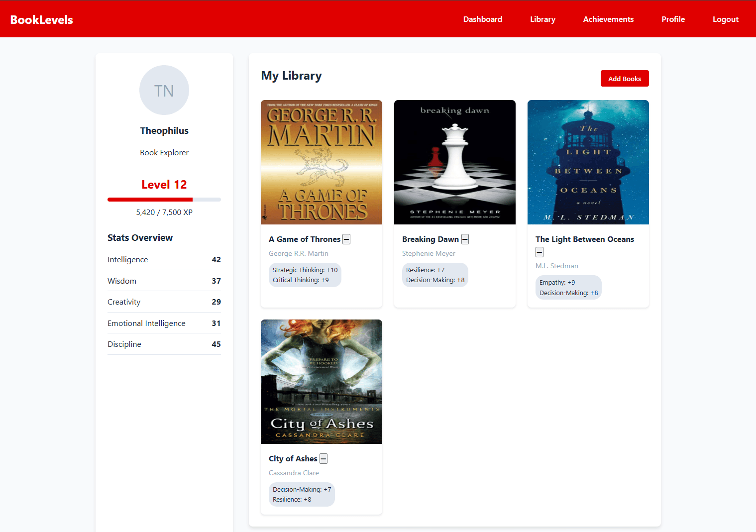The width and height of the screenshot is (756, 532).
Task: Click author name Stephenie Meyer
Action: click(x=429, y=254)
